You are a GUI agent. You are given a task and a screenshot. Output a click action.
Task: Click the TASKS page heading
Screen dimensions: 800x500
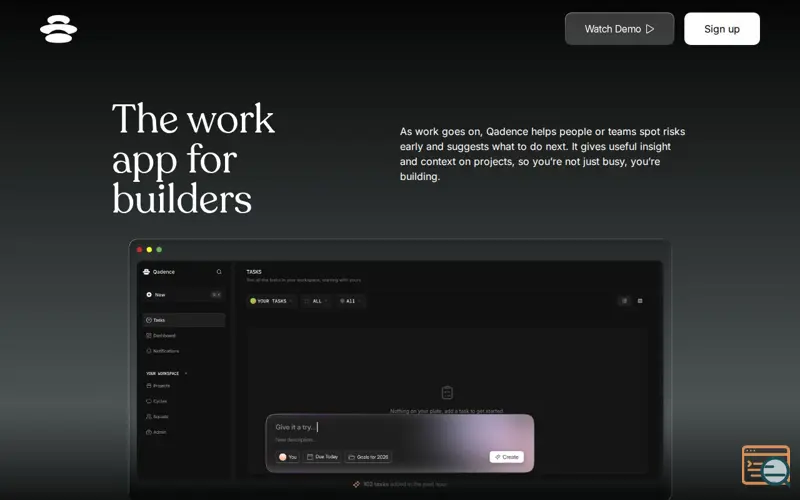[x=254, y=272]
